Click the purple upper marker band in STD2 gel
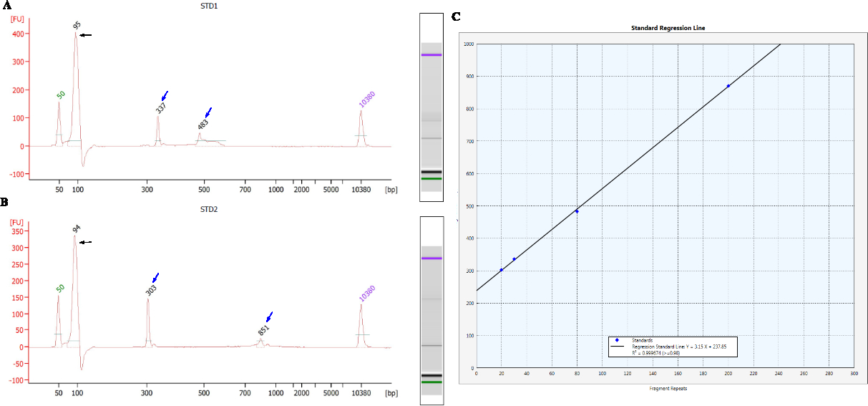This screenshot has height=406, width=868. point(431,258)
